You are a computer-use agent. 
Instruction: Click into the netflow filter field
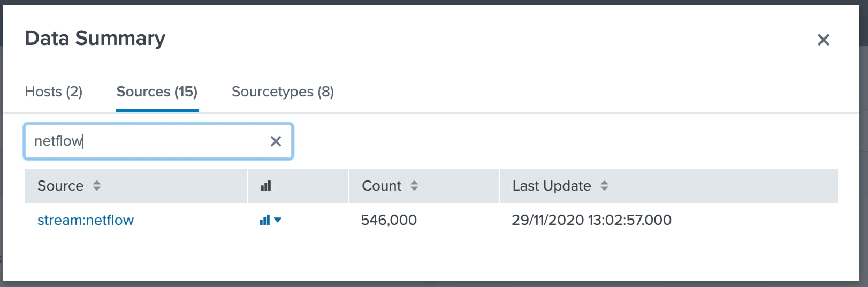click(144, 141)
